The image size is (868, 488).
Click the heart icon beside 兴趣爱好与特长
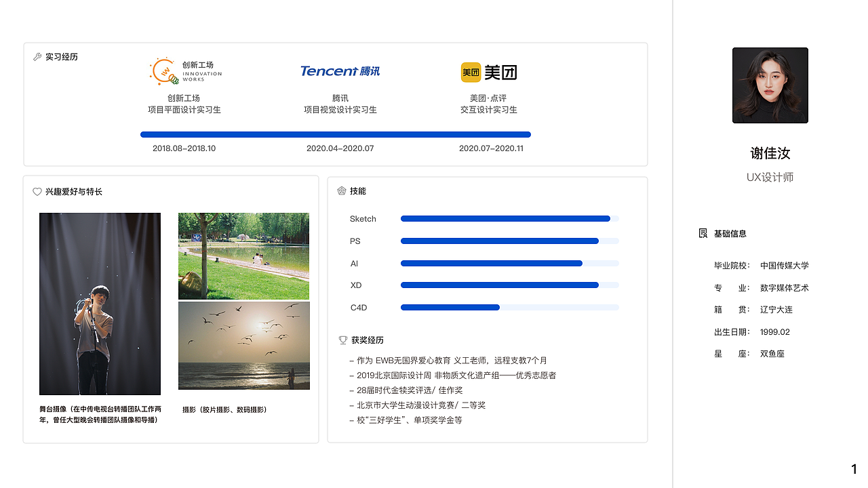[x=37, y=192]
